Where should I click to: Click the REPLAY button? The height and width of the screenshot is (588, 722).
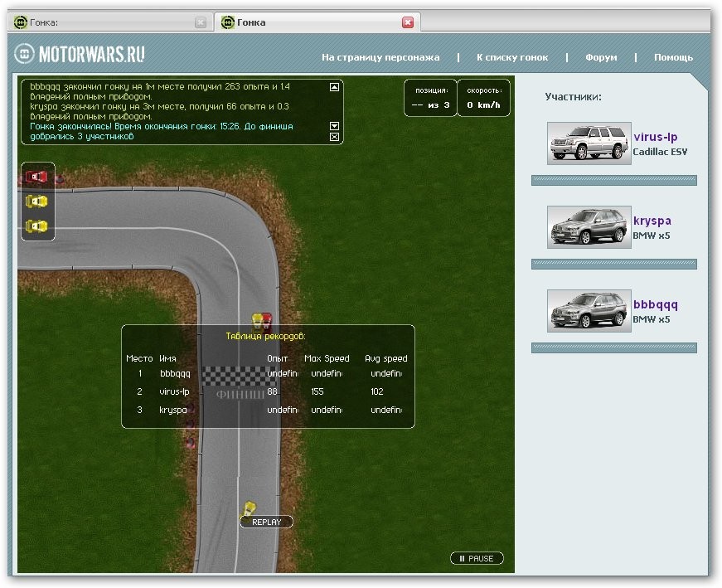click(266, 522)
